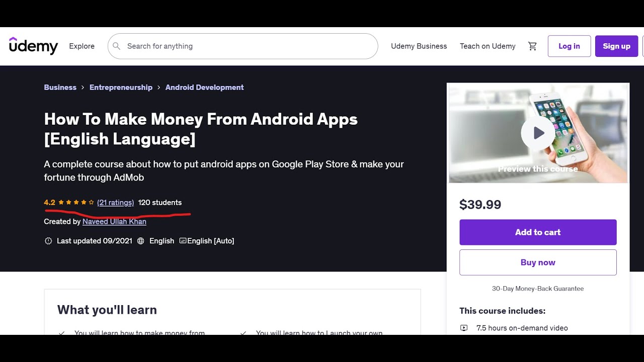Screen dimensions: 644x362
Task: Click the English [Auto] captions text
Action: [211, 241]
